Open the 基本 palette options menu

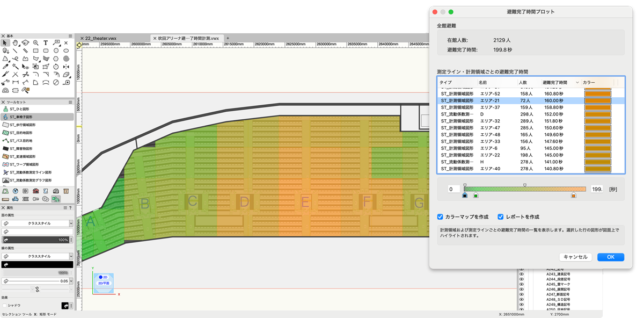point(70,35)
